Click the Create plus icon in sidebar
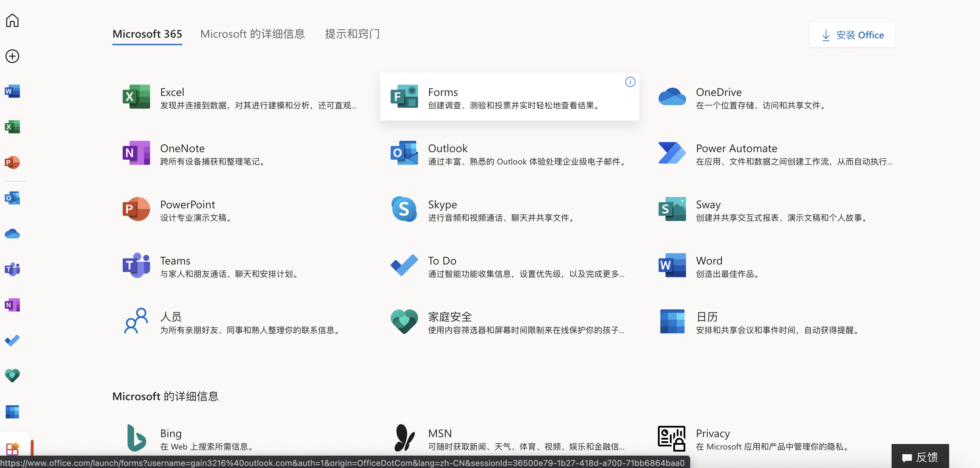This screenshot has width=980, height=468. point(12,56)
